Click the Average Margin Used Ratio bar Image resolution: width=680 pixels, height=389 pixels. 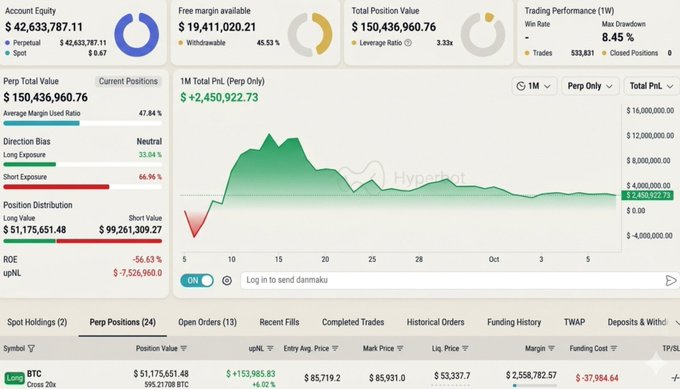point(82,123)
